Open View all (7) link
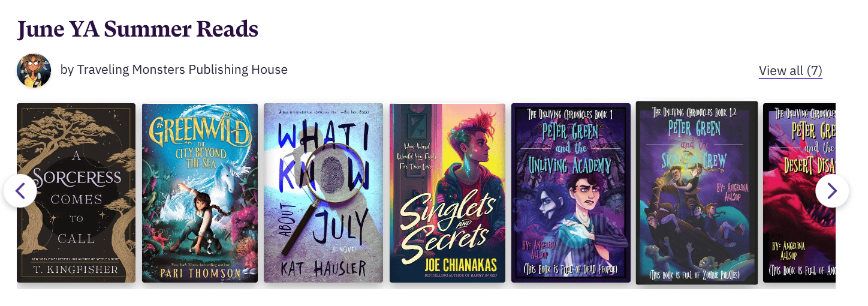Image resolution: width=868 pixels, height=306 pixels. [791, 71]
